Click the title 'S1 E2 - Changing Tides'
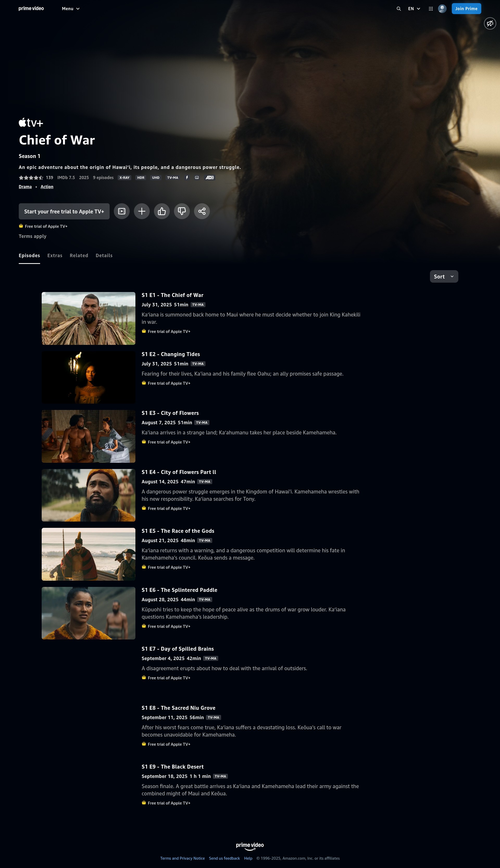Screen dimensions: 500x868 [x=171, y=354]
